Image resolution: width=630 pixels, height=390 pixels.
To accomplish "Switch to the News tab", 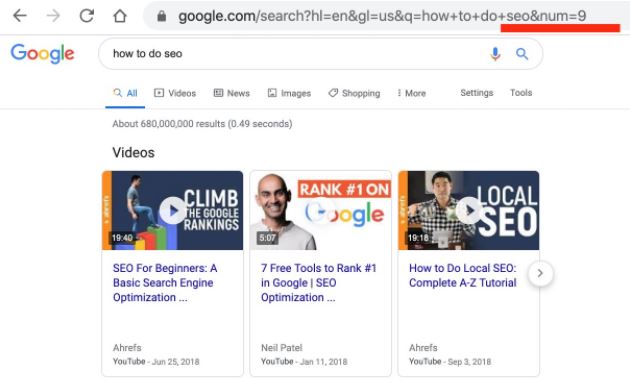I will pos(231,93).
